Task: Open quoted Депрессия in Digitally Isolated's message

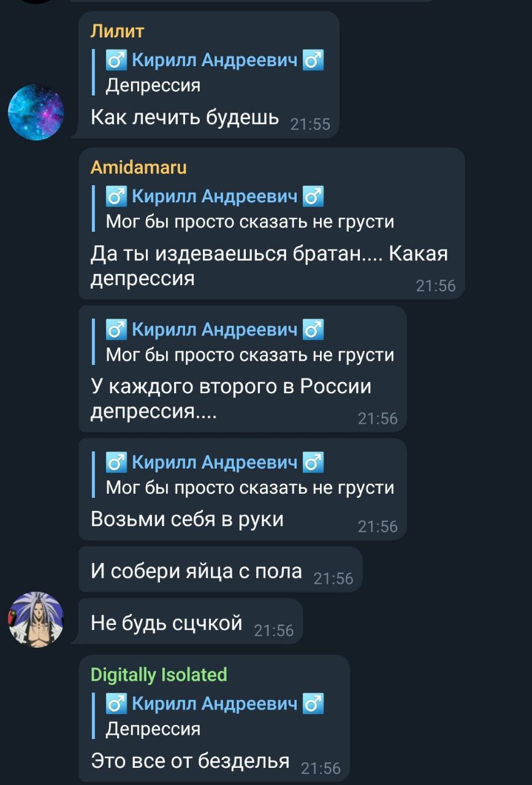Action: (x=208, y=716)
